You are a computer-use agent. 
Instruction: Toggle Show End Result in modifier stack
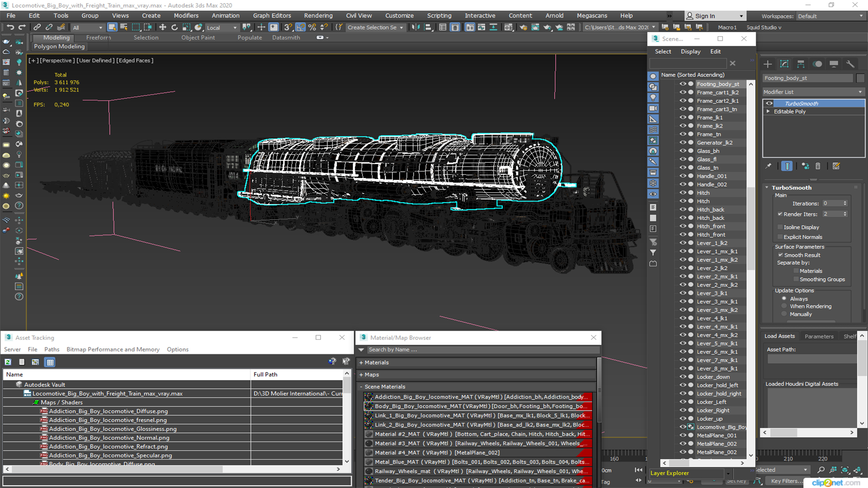pyautogui.click(x=787, y=166)
